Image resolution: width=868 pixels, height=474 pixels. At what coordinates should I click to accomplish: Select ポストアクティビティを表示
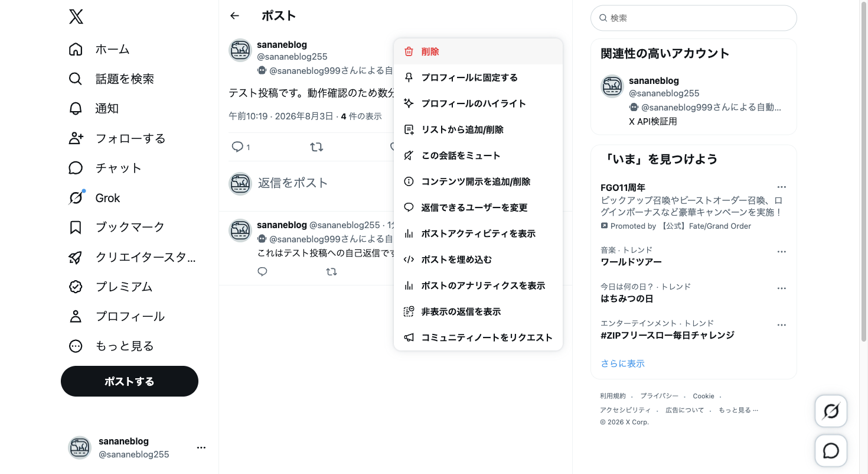(478, 233)
